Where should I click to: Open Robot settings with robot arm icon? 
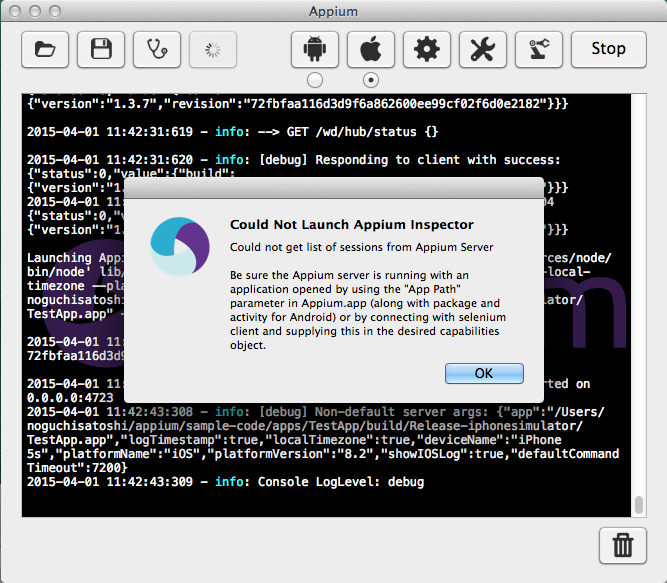(x=539, y=49)
